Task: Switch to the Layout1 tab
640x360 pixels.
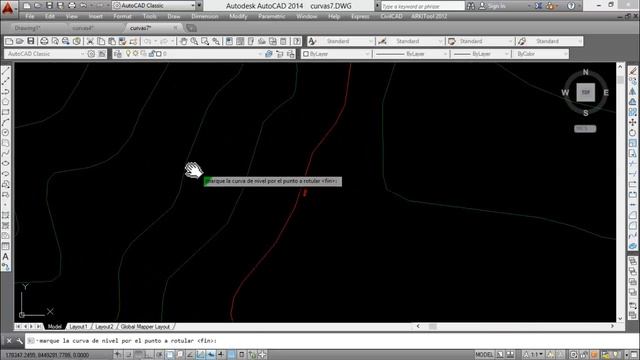Action: pyautogui.click(x=78, y=327)
